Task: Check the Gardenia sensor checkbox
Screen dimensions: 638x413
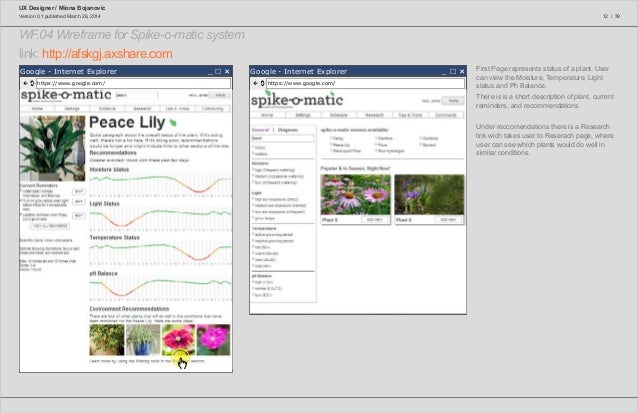Action: 421,138
